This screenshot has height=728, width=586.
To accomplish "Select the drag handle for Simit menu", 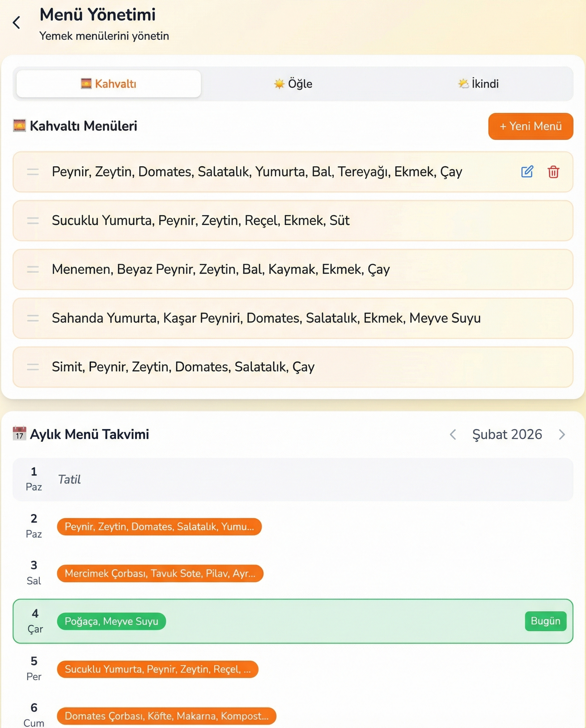I will pyautogui.click(x=33, y=367).
